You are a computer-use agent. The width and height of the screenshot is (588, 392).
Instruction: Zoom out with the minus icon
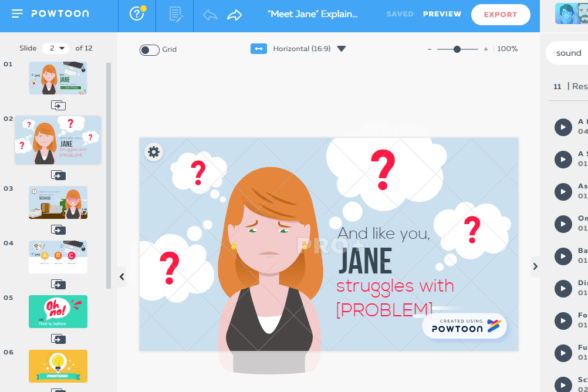pos(430,49)
